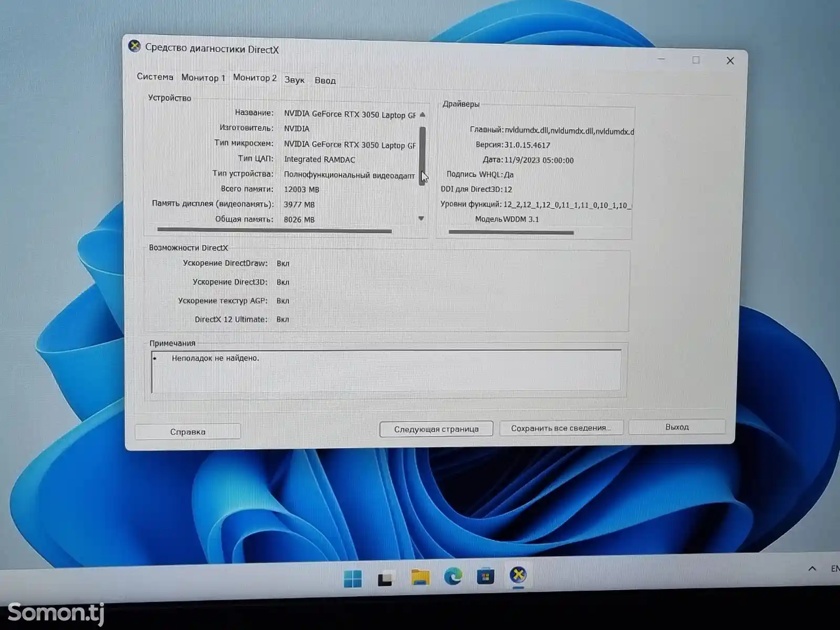Screen dimensions: 840x630
Task: Click the DDI для Direct3D value 12
Action: 508,190
